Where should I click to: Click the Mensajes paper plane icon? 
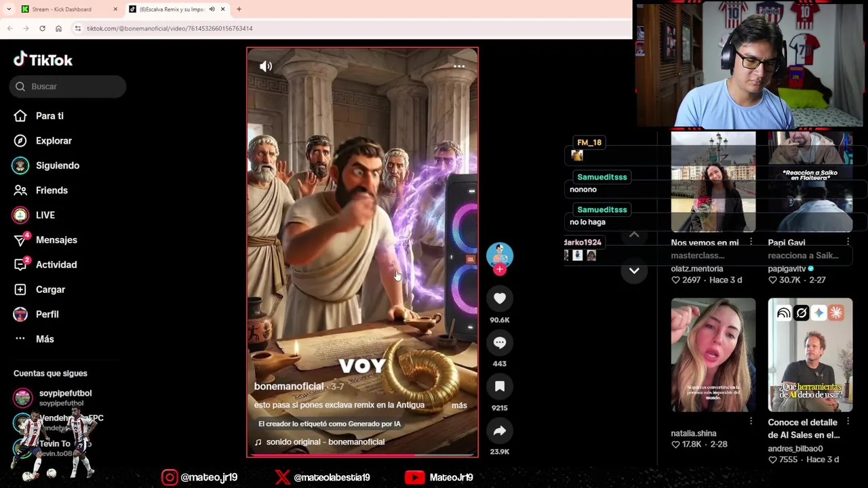click(20, 240)
